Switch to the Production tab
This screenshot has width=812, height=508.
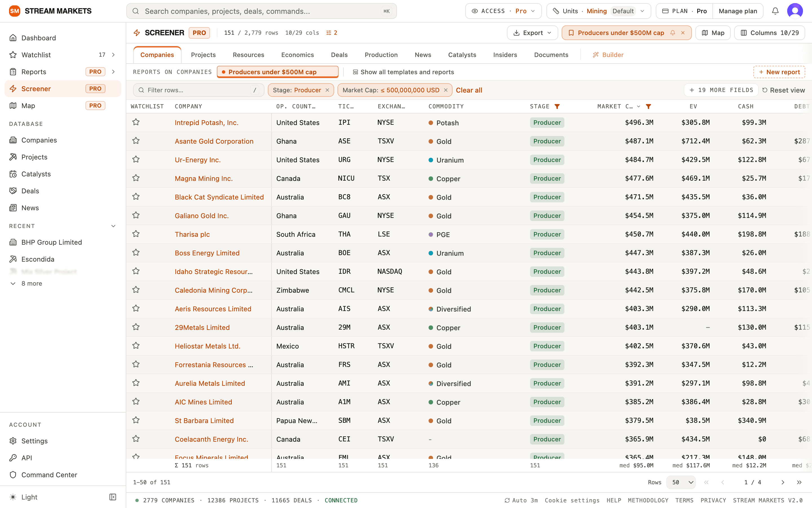click(x=381, y=55)
